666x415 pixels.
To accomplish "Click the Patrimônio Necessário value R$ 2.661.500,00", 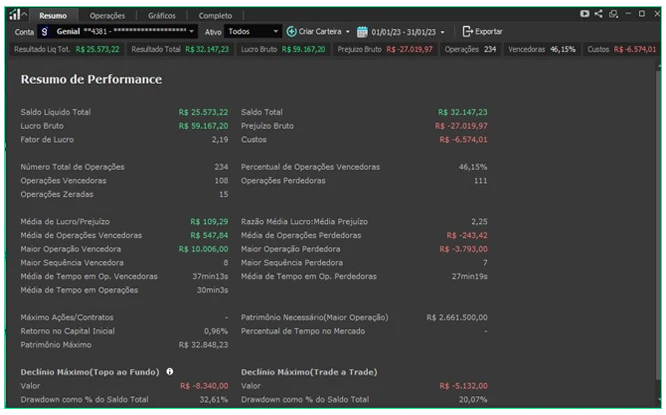I will coord(457,317).
